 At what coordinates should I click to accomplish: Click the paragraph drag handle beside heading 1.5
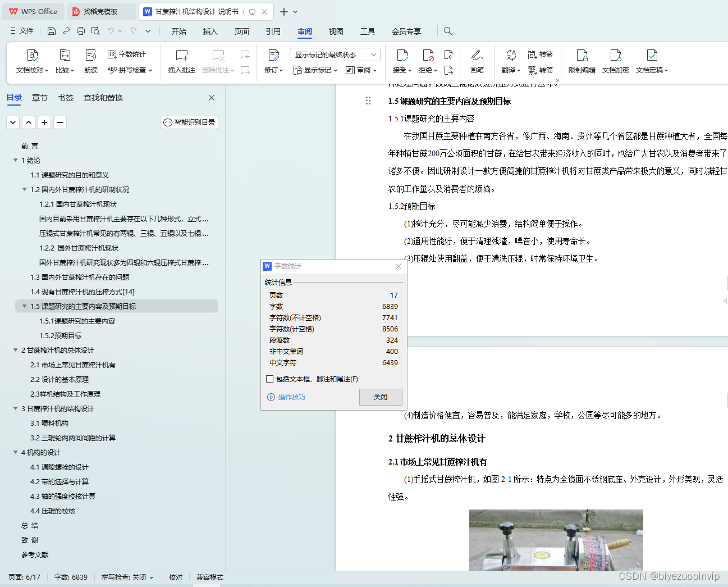tap(368, 101)
